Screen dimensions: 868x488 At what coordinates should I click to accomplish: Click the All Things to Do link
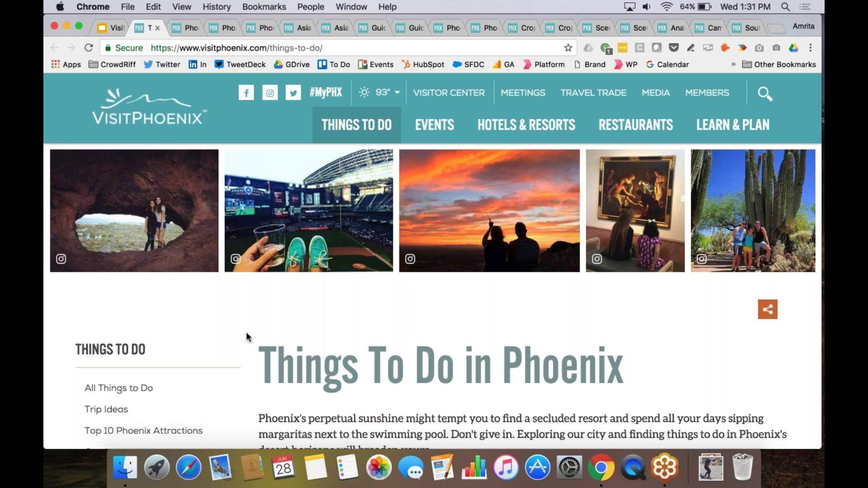click(119, 387)
